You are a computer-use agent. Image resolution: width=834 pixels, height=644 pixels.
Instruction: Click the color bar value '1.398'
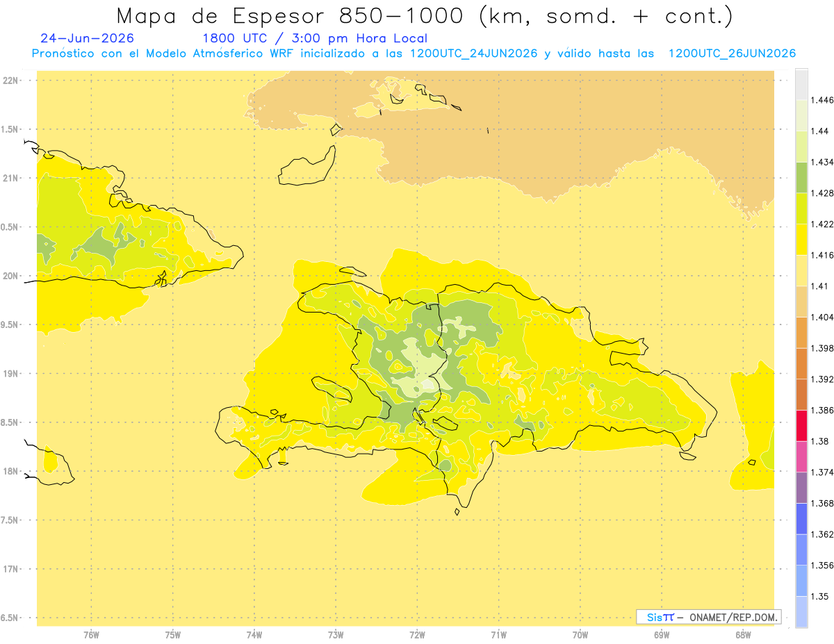(x=822, y=348)
